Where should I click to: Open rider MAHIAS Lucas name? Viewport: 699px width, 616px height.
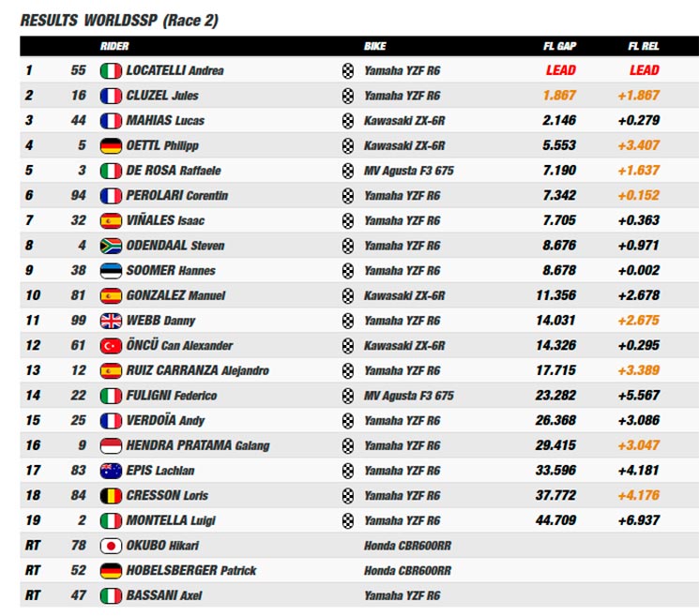[x=165, y=120]
